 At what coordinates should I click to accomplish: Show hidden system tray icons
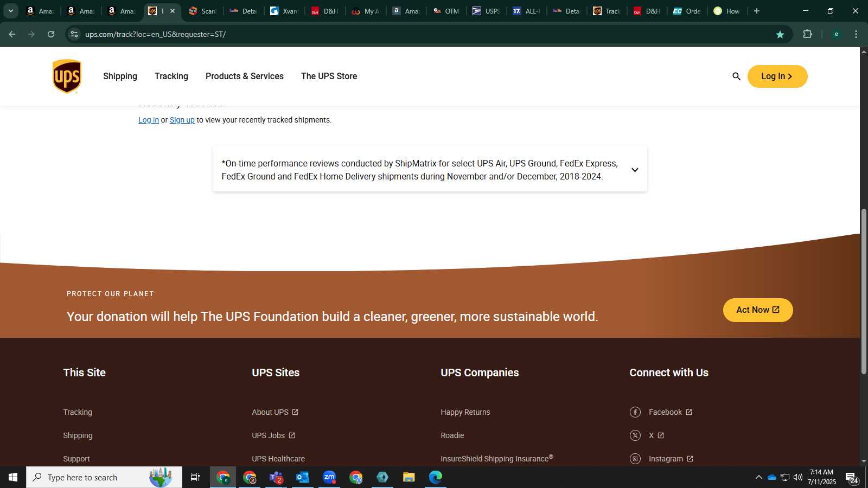click(x=759, y=477)
